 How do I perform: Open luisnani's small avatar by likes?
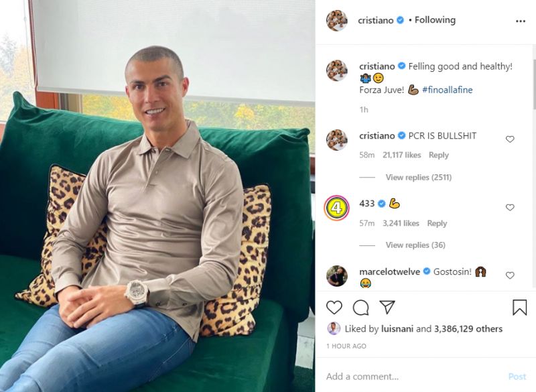pos(334,328)
